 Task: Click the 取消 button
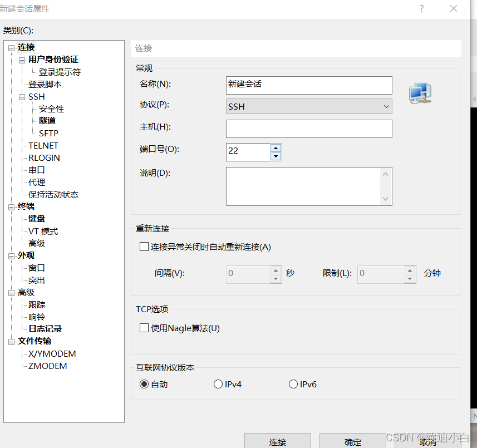click(429, 442)
